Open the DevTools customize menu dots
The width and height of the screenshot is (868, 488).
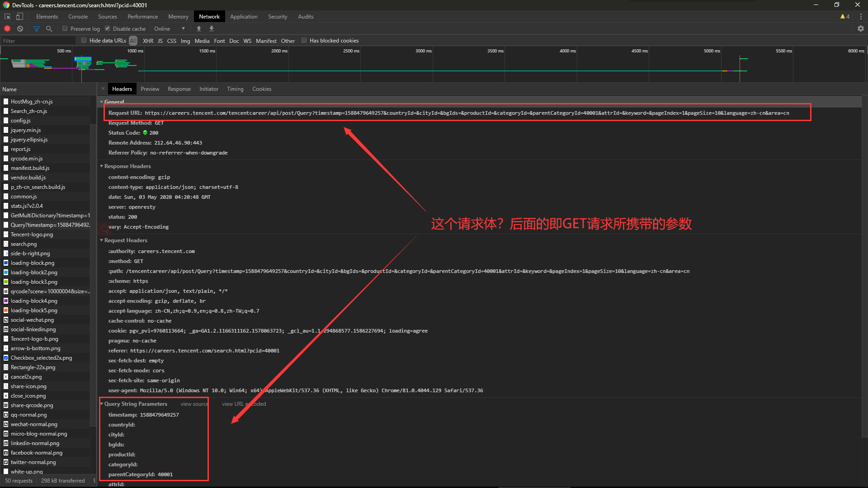(861, 17)
